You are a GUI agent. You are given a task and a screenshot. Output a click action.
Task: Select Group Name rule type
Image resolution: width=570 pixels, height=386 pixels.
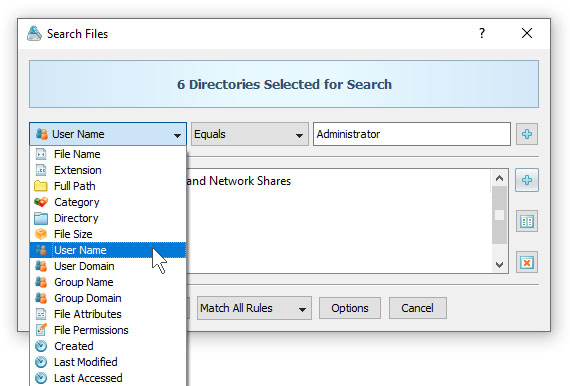click(x=108, y=282)
